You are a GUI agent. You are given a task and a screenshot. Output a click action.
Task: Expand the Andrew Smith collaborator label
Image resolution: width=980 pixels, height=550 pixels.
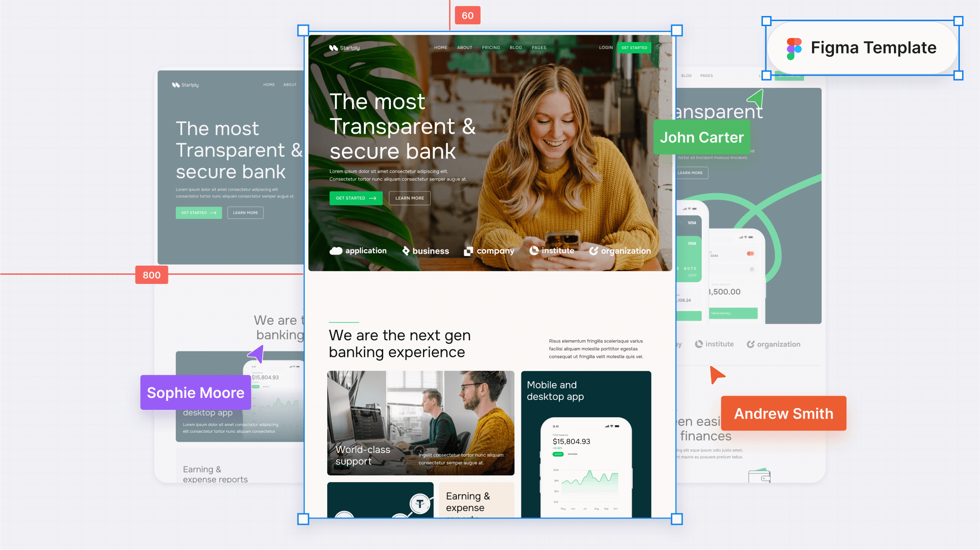pos(783,413)
